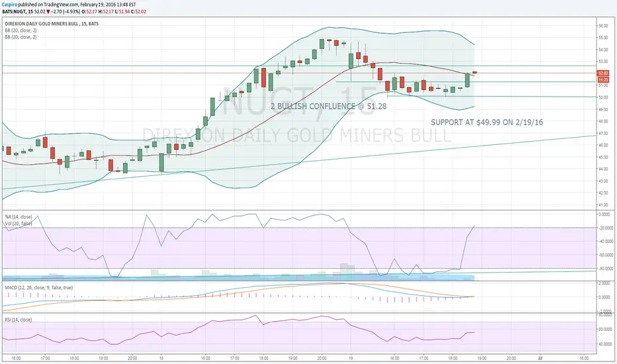
Task: Click the MACD (12, 26, close, 9) label
Action: tap(39, 288)
